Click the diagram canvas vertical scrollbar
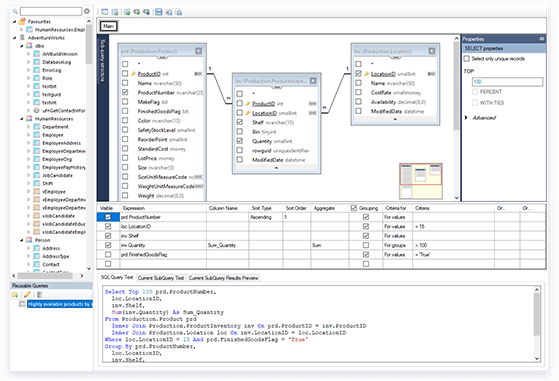Screen dimensions: 559x381 456,86
